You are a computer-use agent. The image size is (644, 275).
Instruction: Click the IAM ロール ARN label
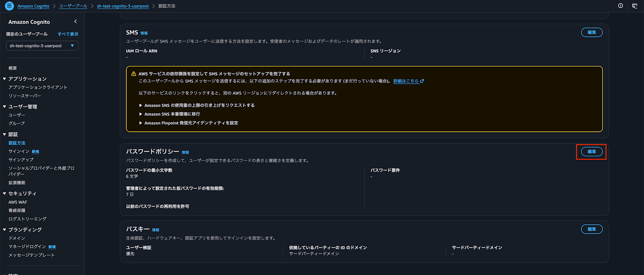[142, 51]
